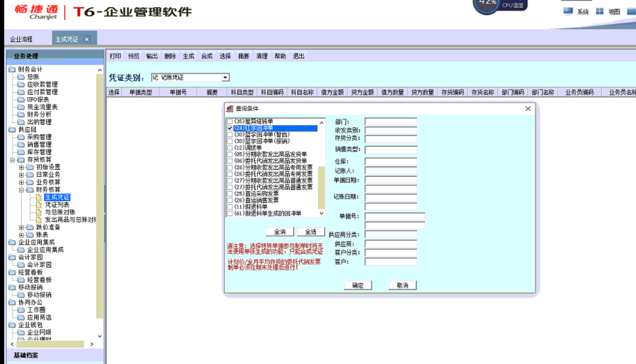Click the 供应链 folder icon
The width and height of the screenshot is (636, 364).
pos(12,130)
